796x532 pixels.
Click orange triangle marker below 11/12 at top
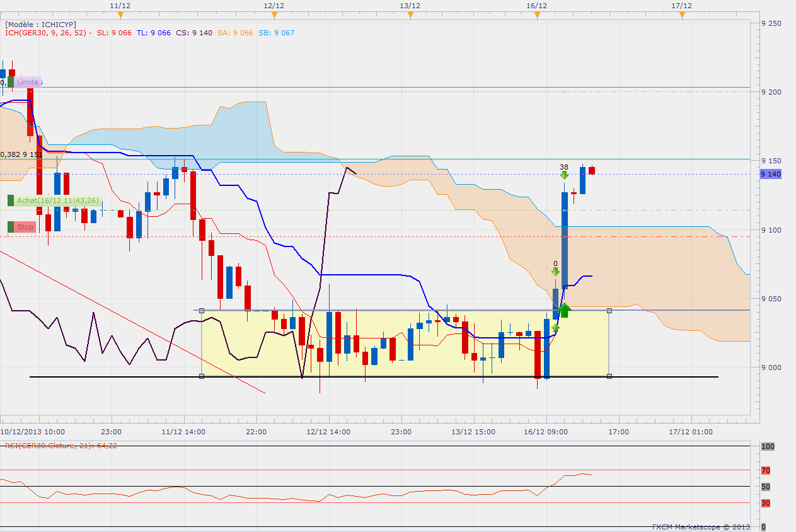pos(120,16)
